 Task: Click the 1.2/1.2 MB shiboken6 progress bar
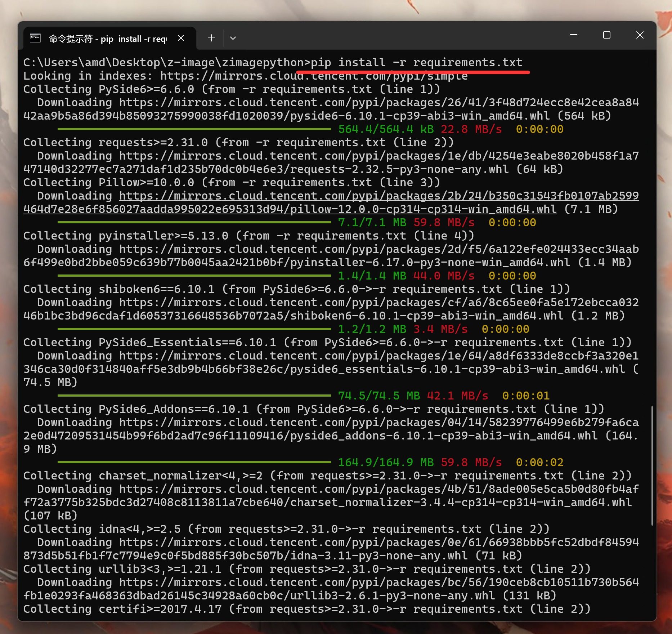(x=194, y=329)
